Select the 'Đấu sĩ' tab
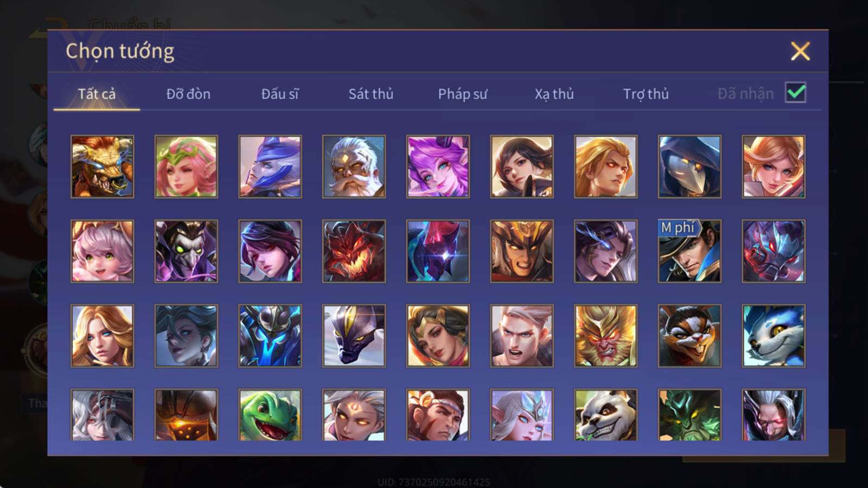Image resolution: width=868 pixels, height=488 pixels. [x=280, y=94]
